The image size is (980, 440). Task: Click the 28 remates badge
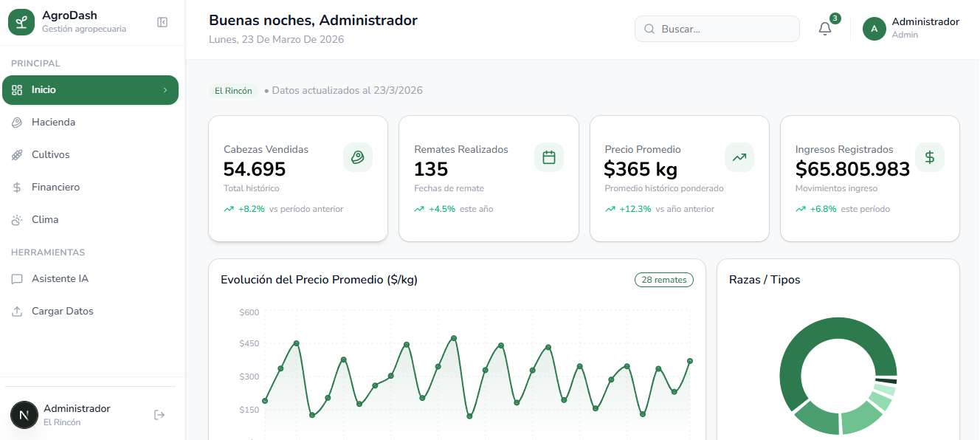[663, 280]
